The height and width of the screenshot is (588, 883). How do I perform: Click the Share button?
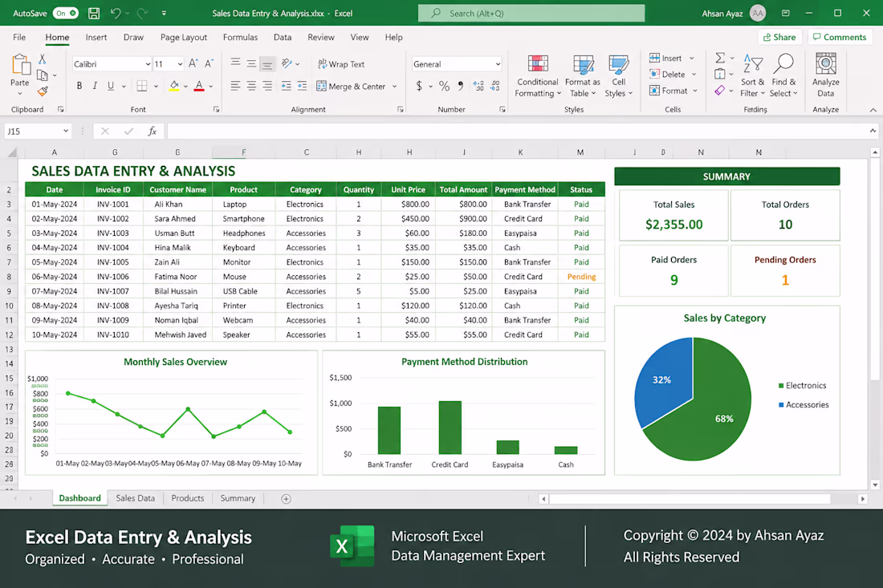click(779, 37)
